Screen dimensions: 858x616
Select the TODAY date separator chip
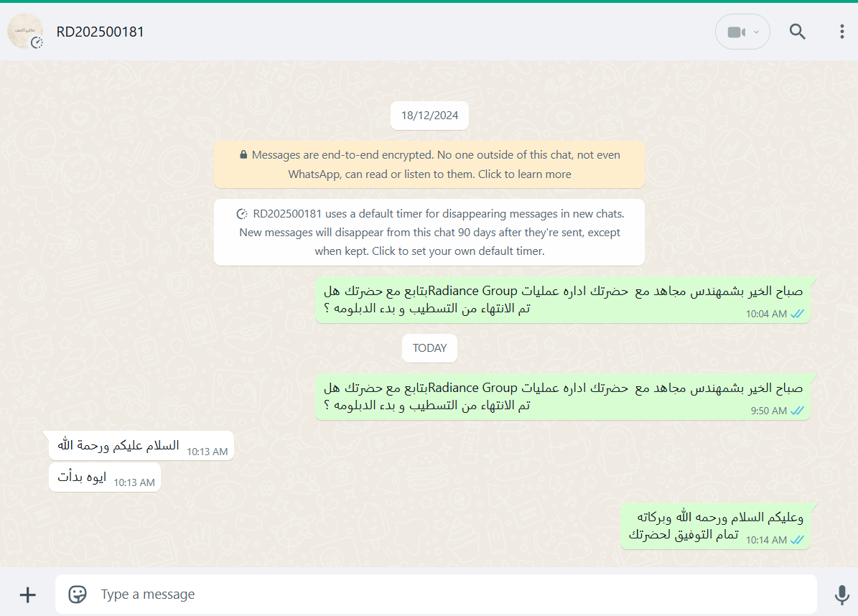[x=429, y=348]
